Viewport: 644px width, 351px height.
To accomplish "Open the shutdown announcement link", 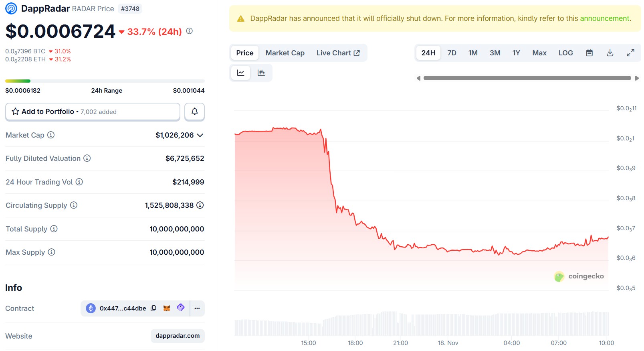I will [x=605, y=18].
